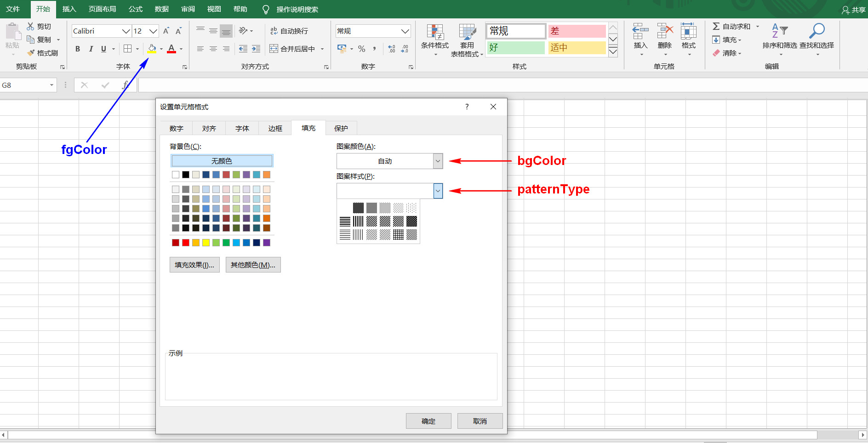Click the Find and Select magnifier icon
The width and height of the screenshot is (868, 443).
(x=817, y=31)
